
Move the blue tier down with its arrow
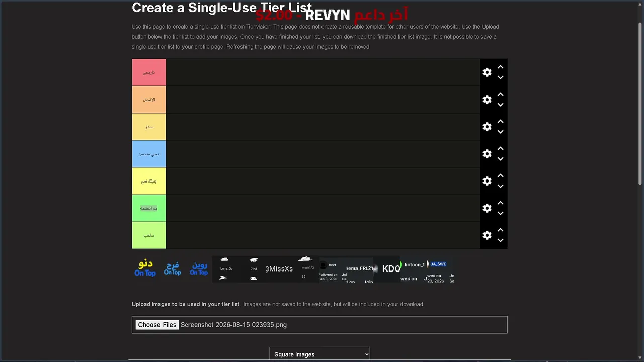pyautogui.click(x=500, y=159)
